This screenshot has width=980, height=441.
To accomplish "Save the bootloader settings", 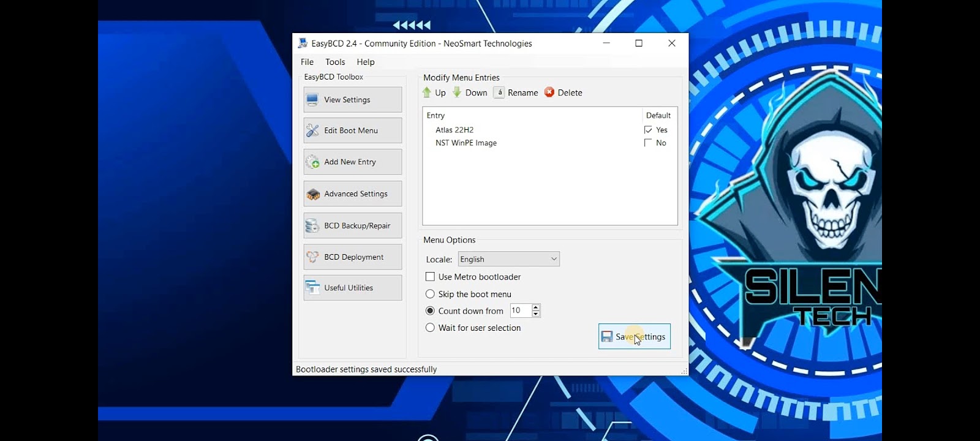I will pos(635,336).
